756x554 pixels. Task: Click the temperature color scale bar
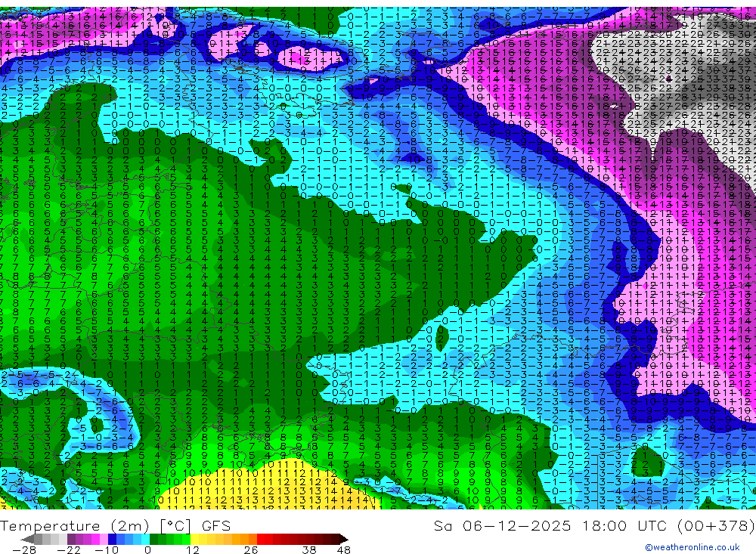coord(184,539)
